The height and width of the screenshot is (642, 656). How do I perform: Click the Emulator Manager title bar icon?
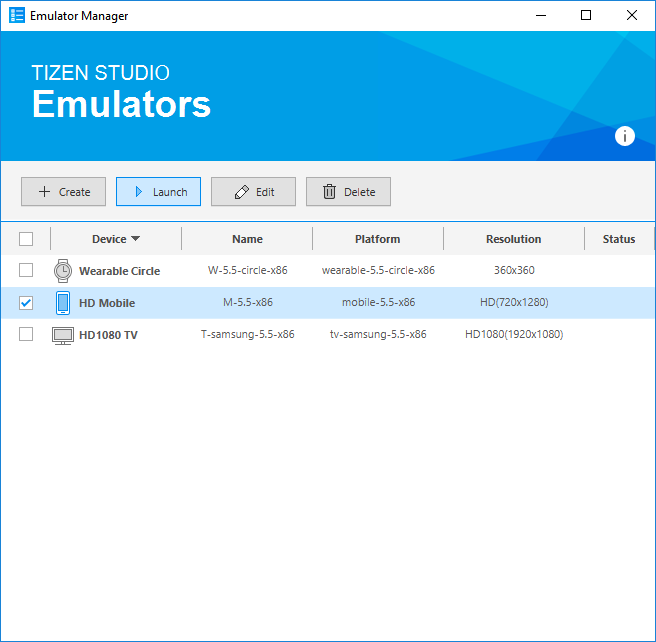tap(17, 16)
